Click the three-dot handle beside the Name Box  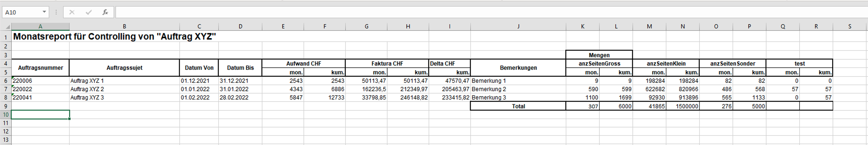coord(56,13)
